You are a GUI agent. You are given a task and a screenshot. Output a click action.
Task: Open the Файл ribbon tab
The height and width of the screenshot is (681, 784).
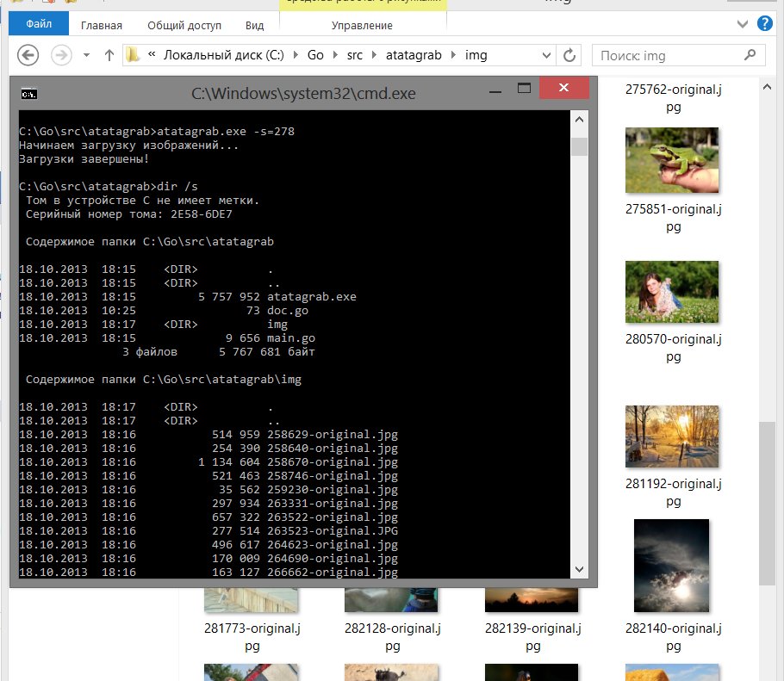pyautogui.click(x=39, y=24)
